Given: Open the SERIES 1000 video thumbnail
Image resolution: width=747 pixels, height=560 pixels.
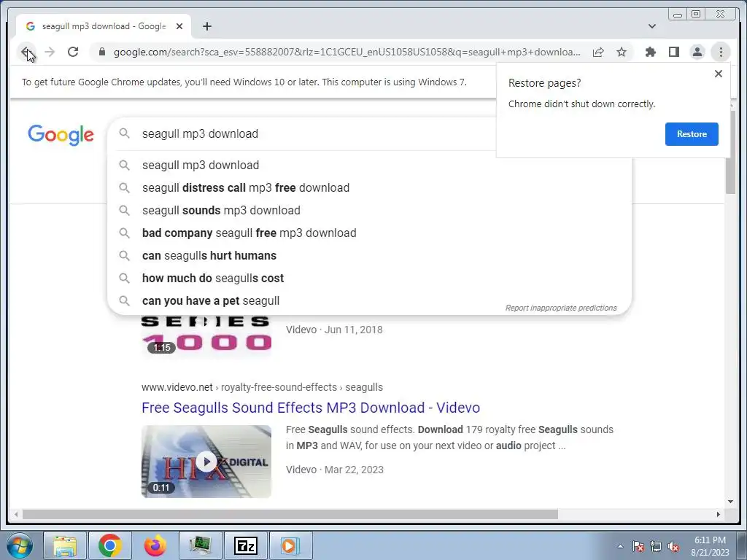Looking at the screenshot, I should [x=206, y=335].
